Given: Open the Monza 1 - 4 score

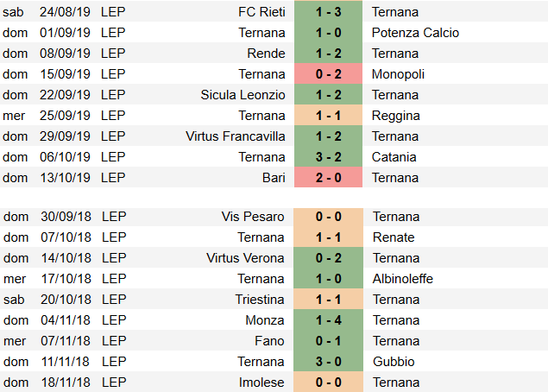Looking at the screenshot, I should (328, 320).
